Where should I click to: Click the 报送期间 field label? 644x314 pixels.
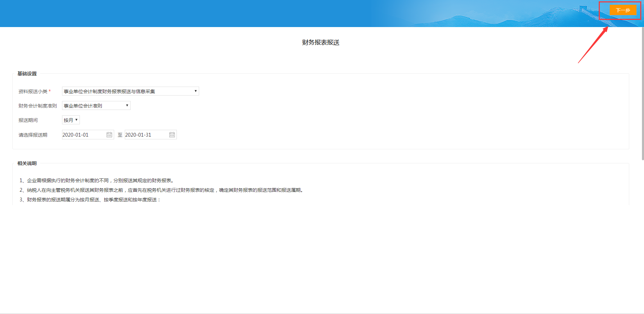tap(28, 120)
